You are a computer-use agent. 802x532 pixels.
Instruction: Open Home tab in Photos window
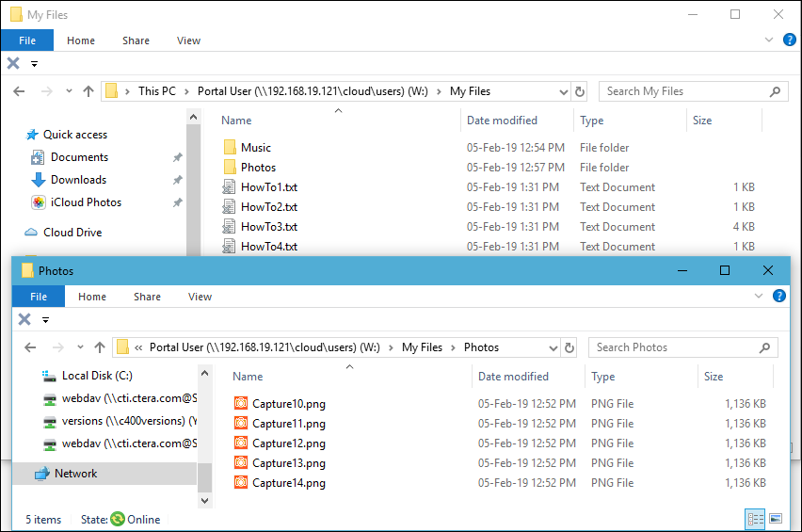point(92,297)
